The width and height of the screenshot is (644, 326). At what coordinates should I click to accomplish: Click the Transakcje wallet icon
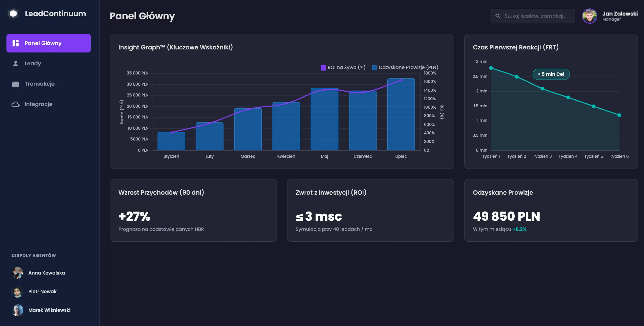[x=15, y=84]
